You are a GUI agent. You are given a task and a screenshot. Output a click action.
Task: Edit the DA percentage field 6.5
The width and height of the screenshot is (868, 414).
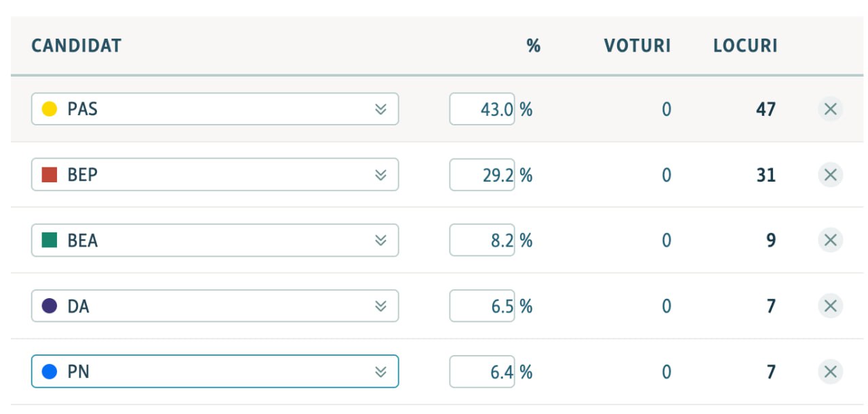pos(482,306)
